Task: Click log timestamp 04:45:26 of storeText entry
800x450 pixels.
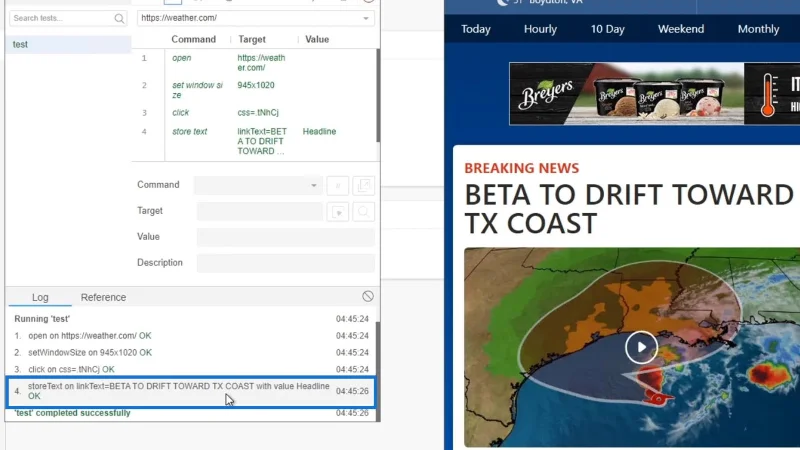Action: 352,391
